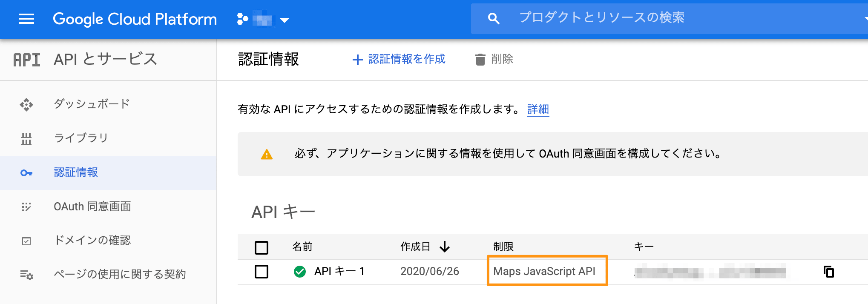Click the plus icon for creating credentials
868x304 pixels.
click(357, 60)
